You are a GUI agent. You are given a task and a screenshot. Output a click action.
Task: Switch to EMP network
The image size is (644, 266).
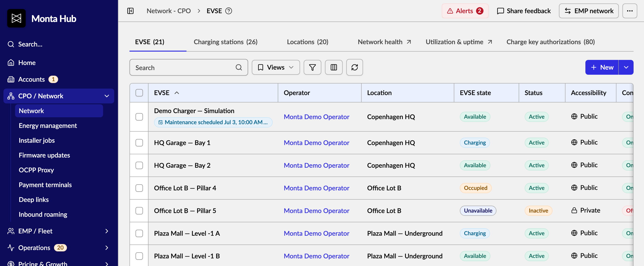click(589, 11)
